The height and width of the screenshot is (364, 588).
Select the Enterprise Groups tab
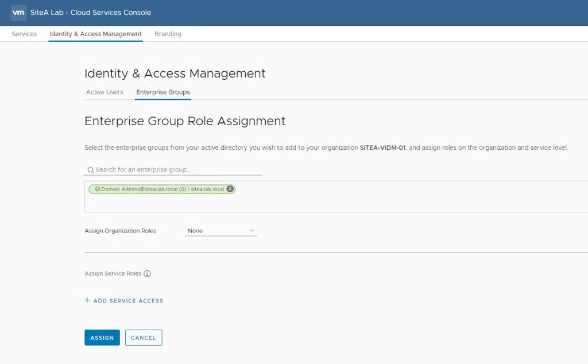click(x=163, y=92)
